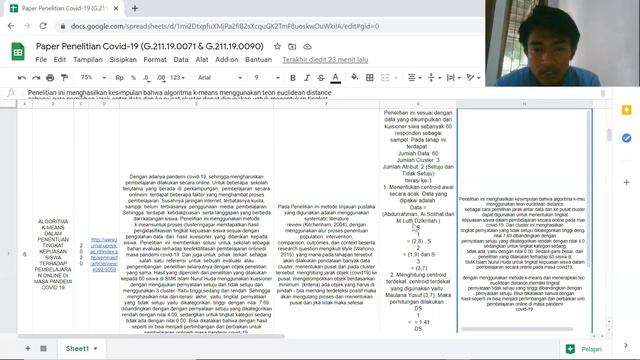Click the vertical sheet scrollbar
This screenshot has height=360, width=640.
pos(609,135)
